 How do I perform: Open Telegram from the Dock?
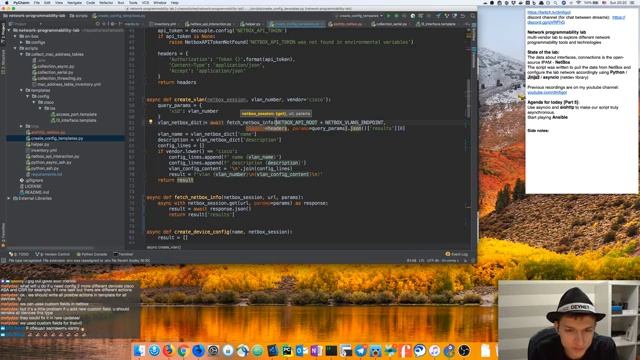coord(360,350)
